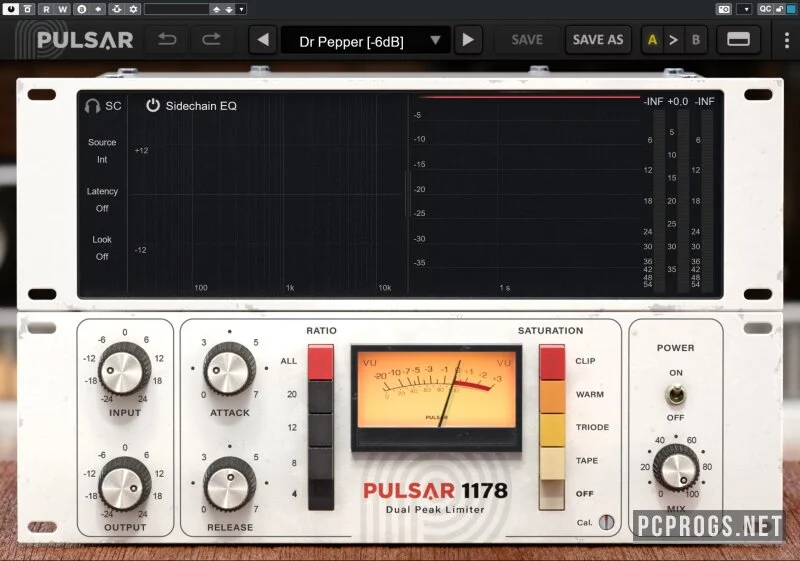The height and width of the screenshot is (561, 800).
Task: Open the host gear settings icon
Action: [134, 9]
